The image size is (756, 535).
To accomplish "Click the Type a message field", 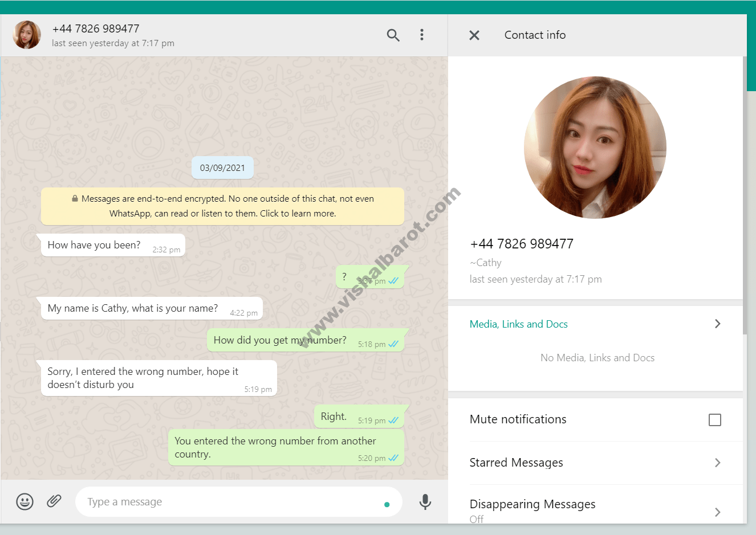I will pyautogui.click(x=239, y=502).
